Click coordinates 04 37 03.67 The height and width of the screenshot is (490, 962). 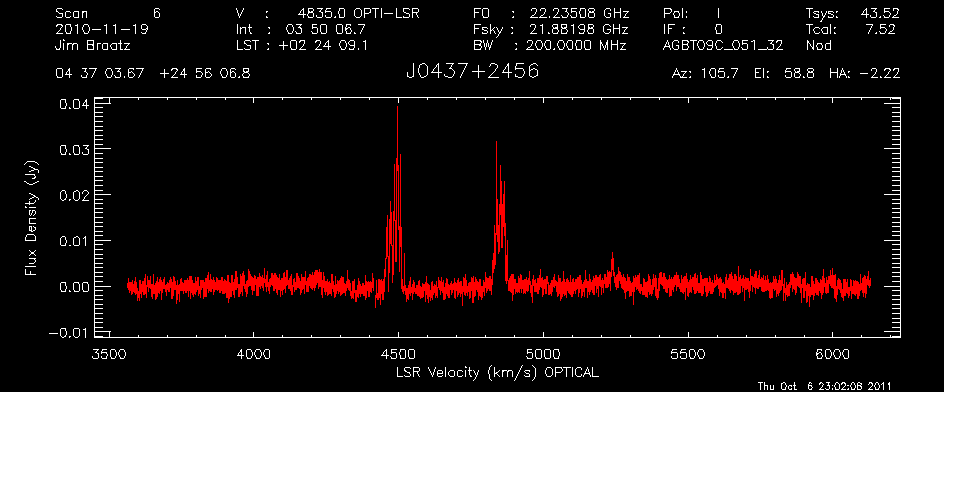click(100, 74)
